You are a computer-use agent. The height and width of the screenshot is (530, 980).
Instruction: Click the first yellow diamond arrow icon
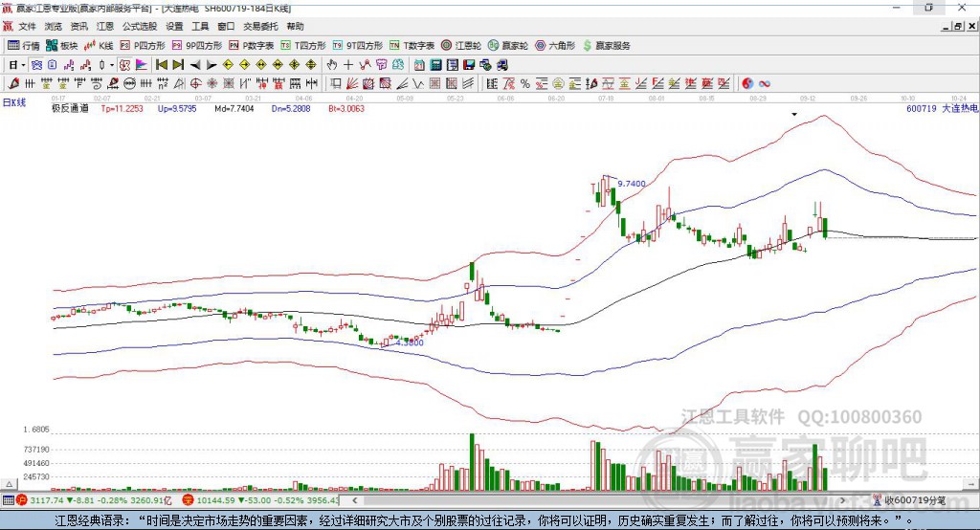tap(228, 65)
